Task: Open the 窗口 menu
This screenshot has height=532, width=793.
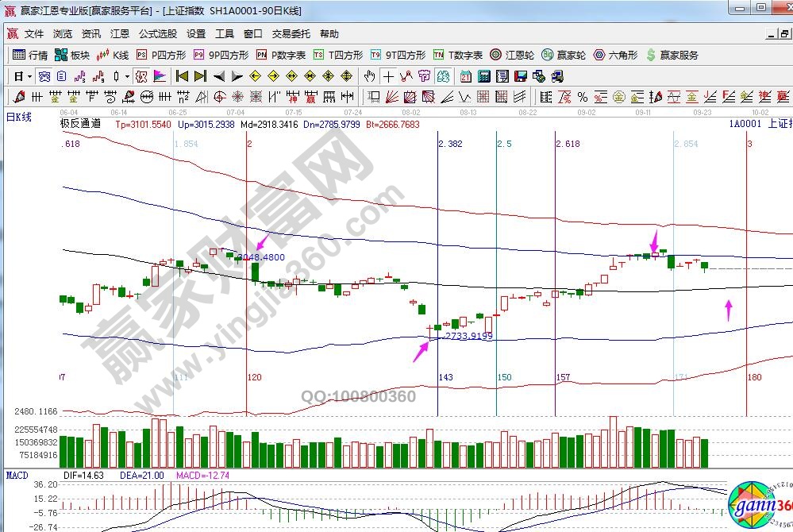Action: [x=253, y=34]
